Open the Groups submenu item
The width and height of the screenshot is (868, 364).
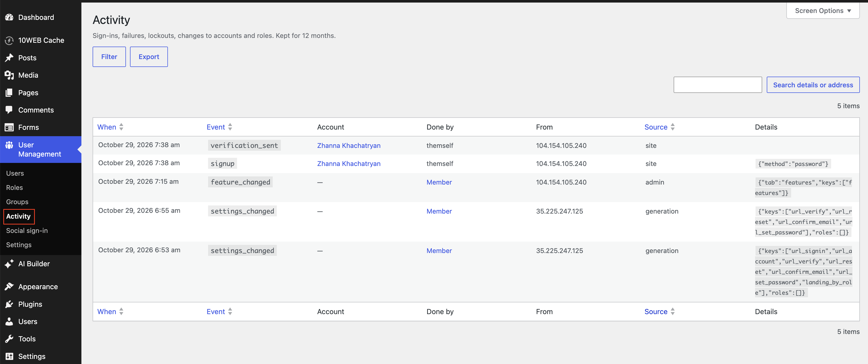click(17, 202)
